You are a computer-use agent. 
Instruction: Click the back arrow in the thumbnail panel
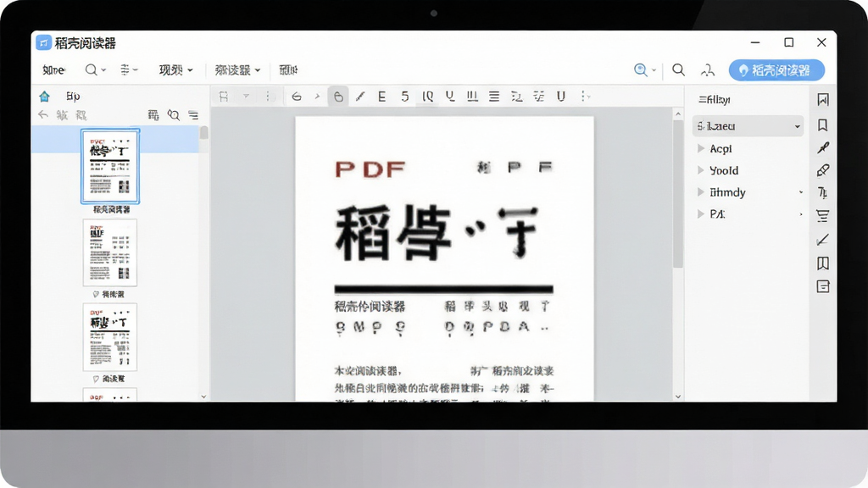pos(43,114)
